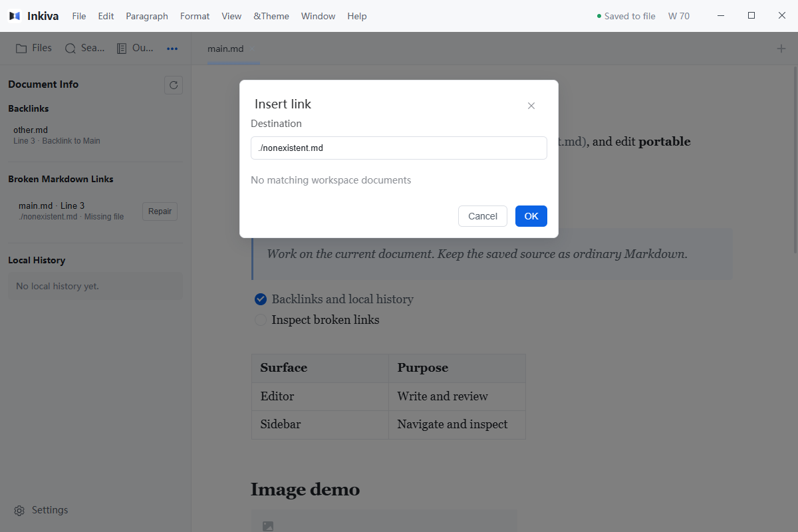Cancel the Insert link dialog
The width and height of the screenshot is (798, 532).
(483, 216)
